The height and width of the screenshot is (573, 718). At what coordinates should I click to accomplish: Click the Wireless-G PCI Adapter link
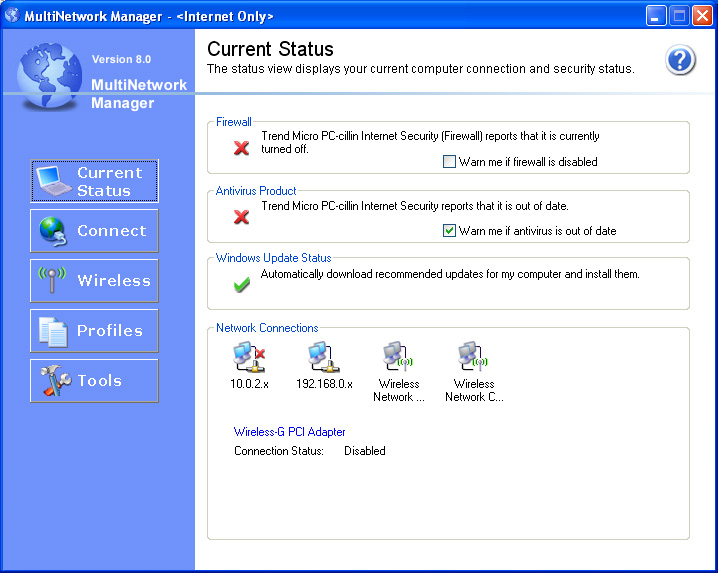click(x=289, y=432)
